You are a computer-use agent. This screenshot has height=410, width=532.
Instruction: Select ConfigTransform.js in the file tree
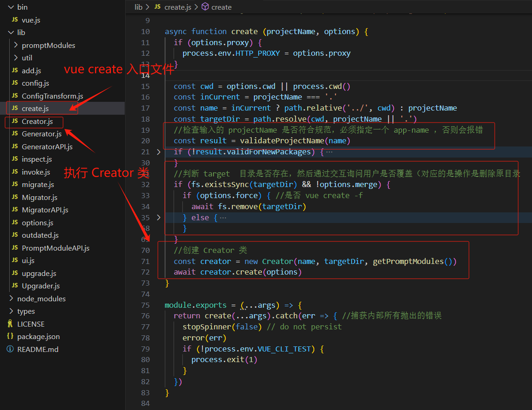(x=52, y=96)
